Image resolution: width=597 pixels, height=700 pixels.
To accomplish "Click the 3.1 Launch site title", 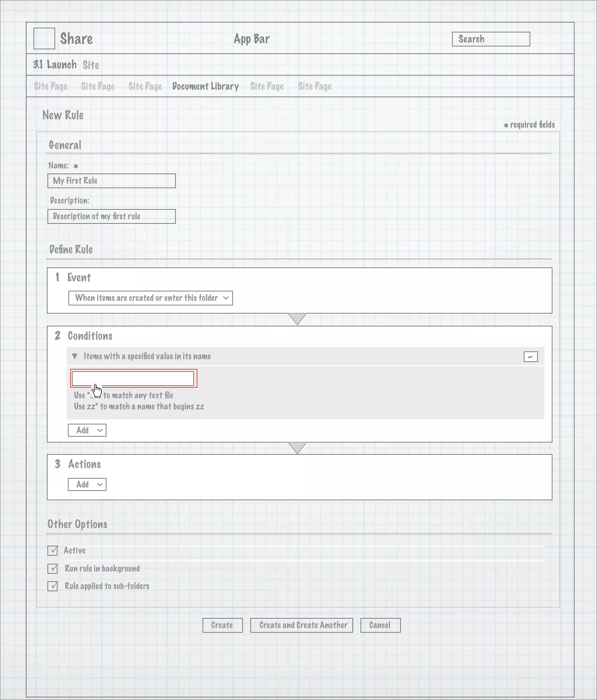I will [x=55, y=64].
